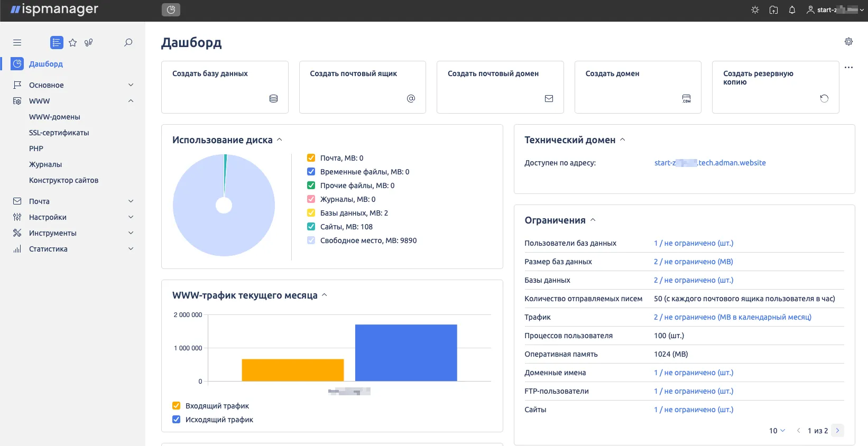Viewport: 868px width, 446px height.
Task: Click the envelope icon next to Почта
Action: (x=17, y=201)
